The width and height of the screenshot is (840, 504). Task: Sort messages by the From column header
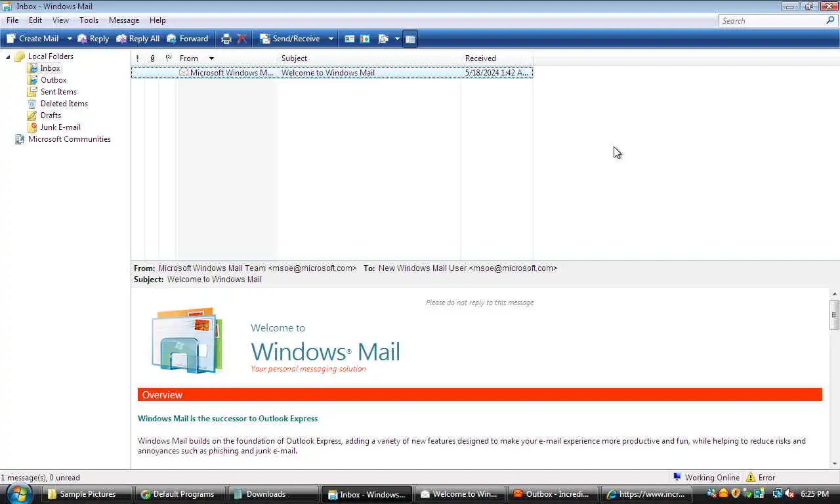click(x=227, y=58)
